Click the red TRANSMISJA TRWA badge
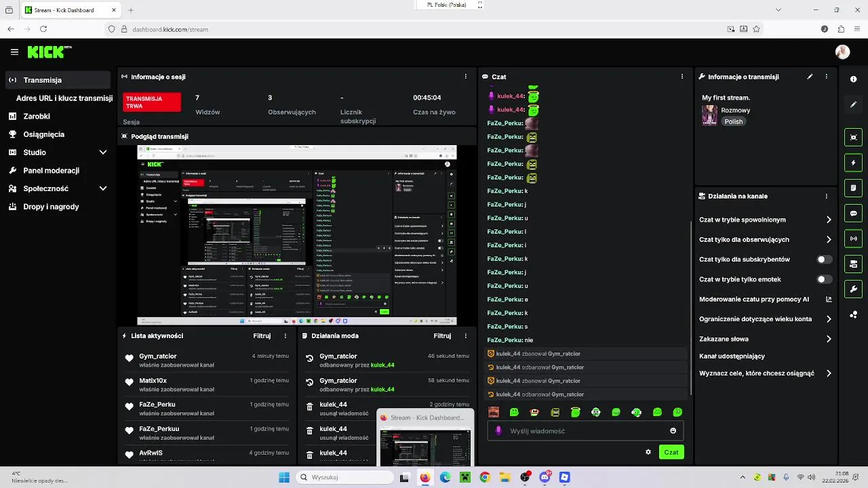The height and width of the screenshot is (488, 868). (152, 102)
